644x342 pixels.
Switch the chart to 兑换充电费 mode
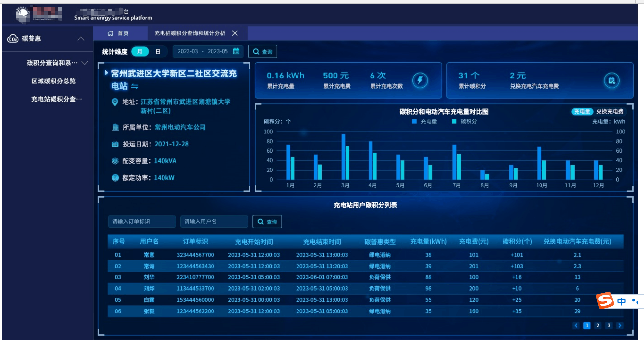pos(610,112)
